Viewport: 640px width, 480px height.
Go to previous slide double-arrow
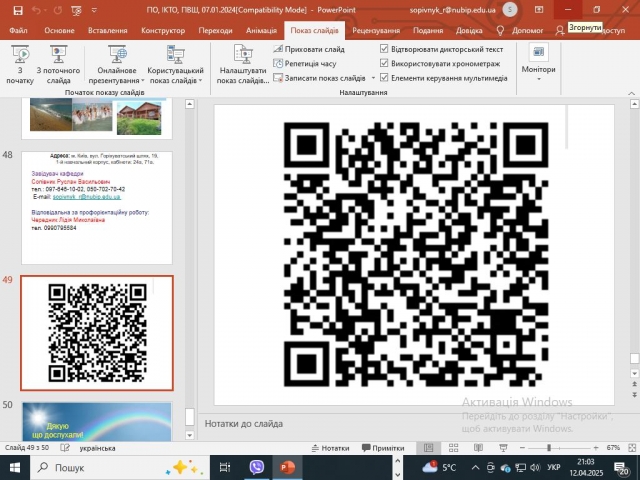[x=634, y=384]
